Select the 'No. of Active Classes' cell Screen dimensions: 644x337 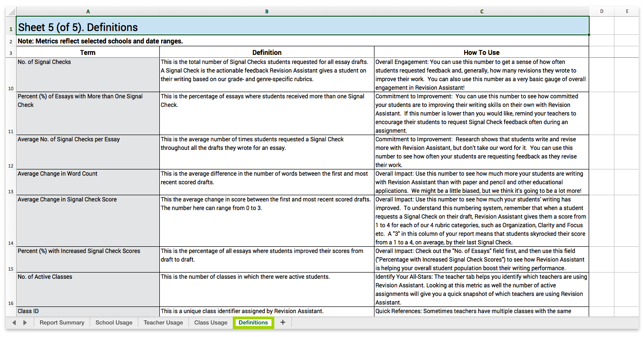[88, 290]
